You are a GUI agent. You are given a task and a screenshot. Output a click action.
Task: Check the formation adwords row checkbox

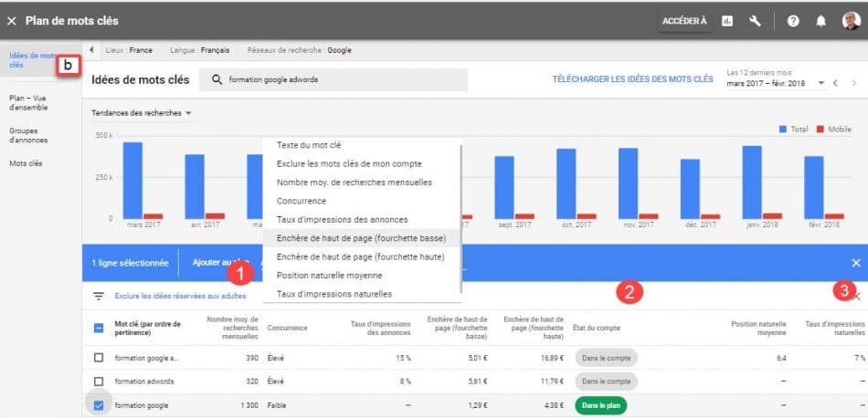pyautogui.click(x=99, y=381)
